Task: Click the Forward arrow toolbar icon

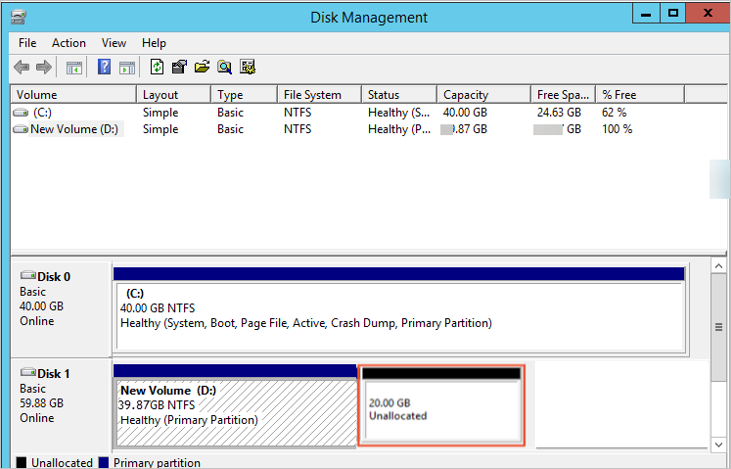Action: point(44,67)
